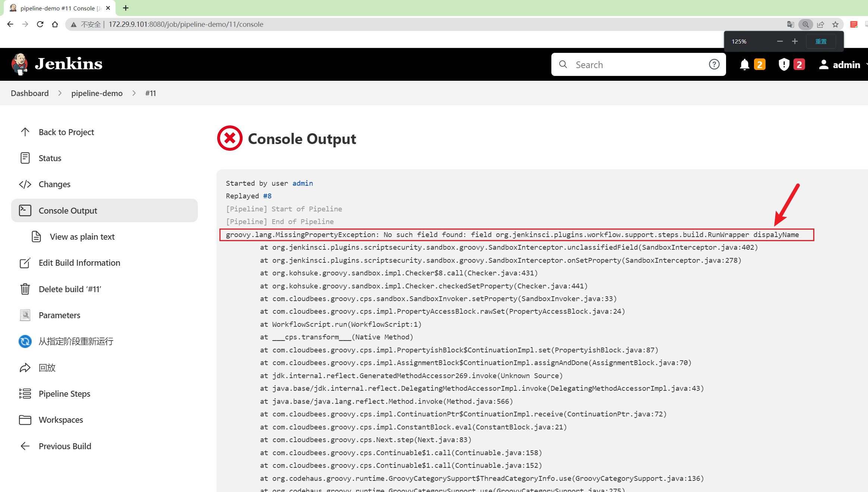Image resolution: width=868 pixels, height=492 pixels.
Task: Expand the chevron after Dashboard breadcrumb
Action: click(60, 93)
